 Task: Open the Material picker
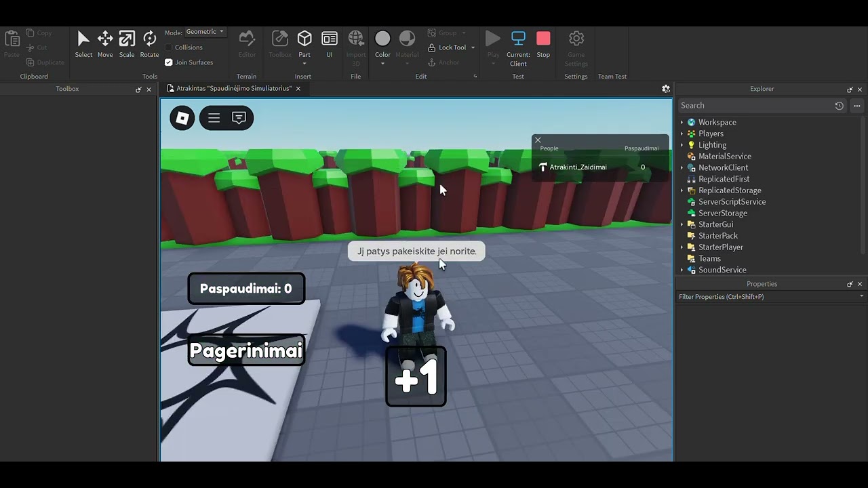coord(407,43)
